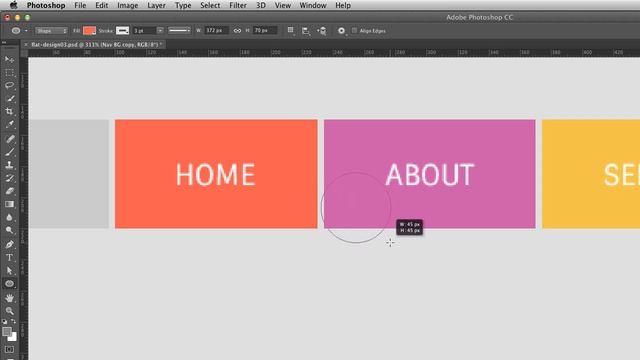Open the Photoshop application menu
The width and height of the screenshot is (640, 360).
click(46, 5)
